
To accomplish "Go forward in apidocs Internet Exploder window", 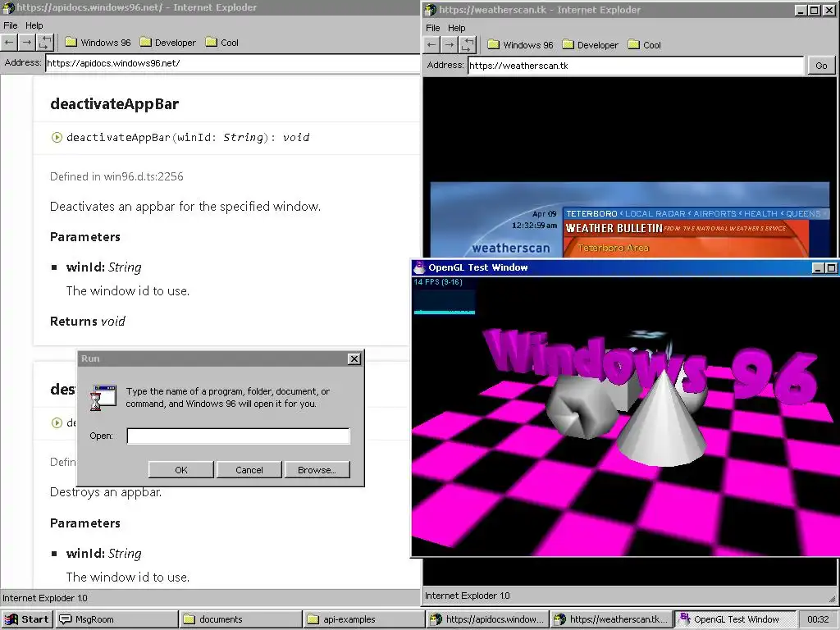I will (27, 43).
